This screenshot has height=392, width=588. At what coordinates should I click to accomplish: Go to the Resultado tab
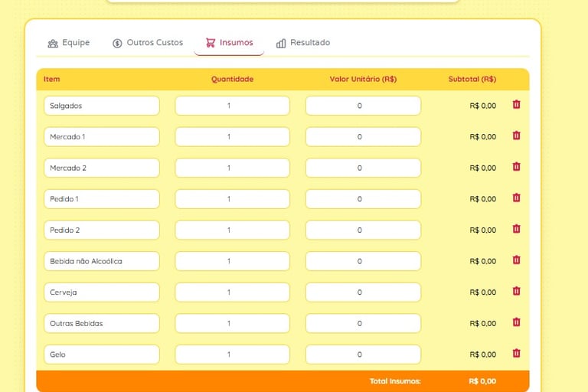pyautogui.click(x=303, y=43)
